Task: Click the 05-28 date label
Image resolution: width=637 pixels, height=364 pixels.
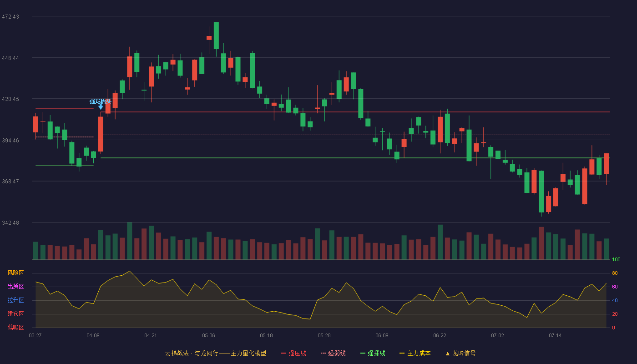Action: click(324, 335)
